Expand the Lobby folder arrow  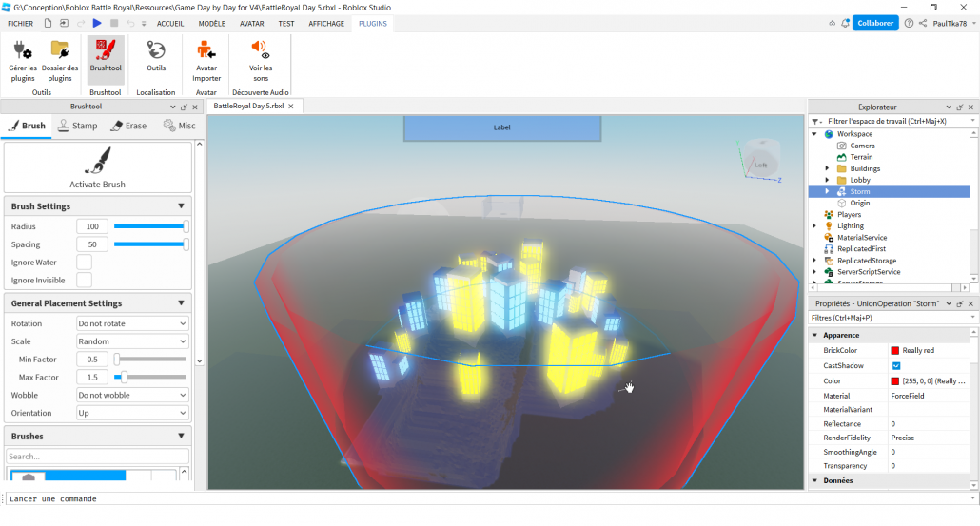(x=827, y=180)
